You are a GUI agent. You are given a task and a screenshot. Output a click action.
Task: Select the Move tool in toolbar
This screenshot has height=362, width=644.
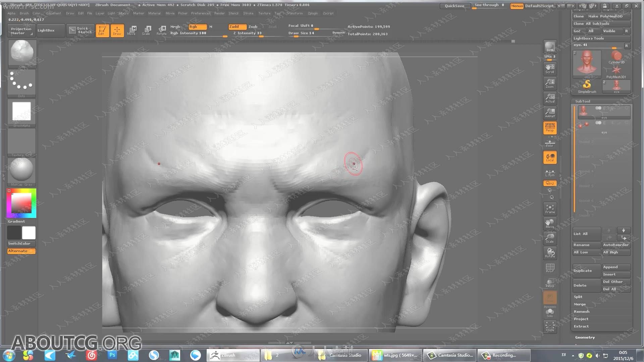tap(133, 29)
